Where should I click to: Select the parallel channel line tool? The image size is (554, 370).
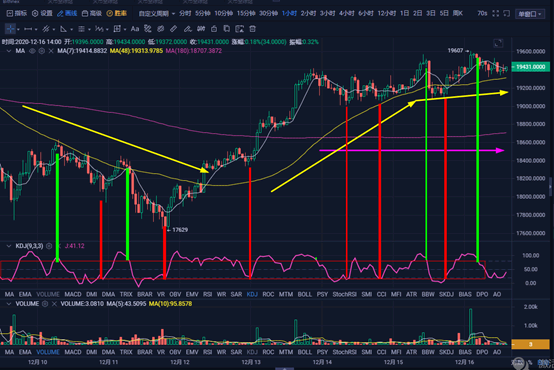(46, 29)
